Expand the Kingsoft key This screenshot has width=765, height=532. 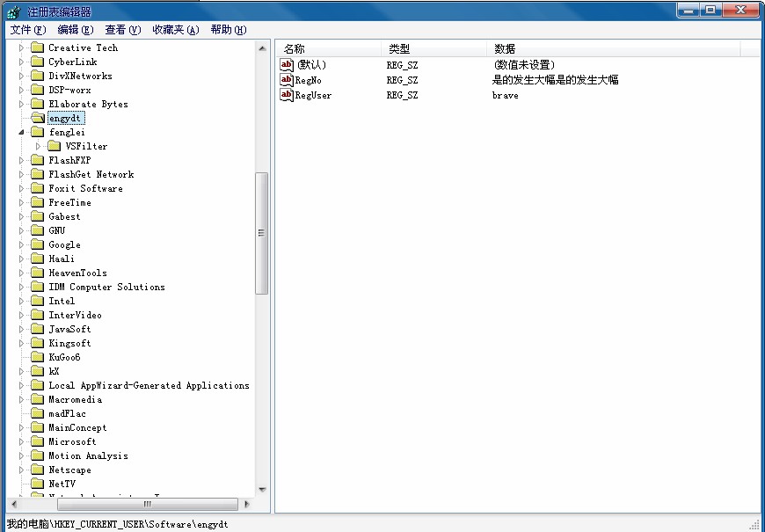21,343
